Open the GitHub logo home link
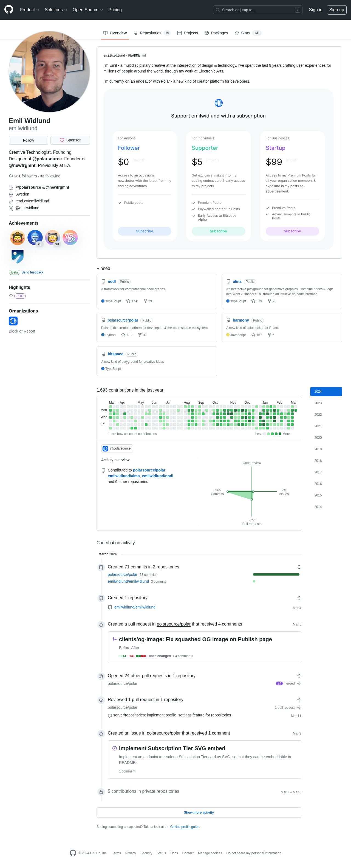351x868 pixels. 9,9
